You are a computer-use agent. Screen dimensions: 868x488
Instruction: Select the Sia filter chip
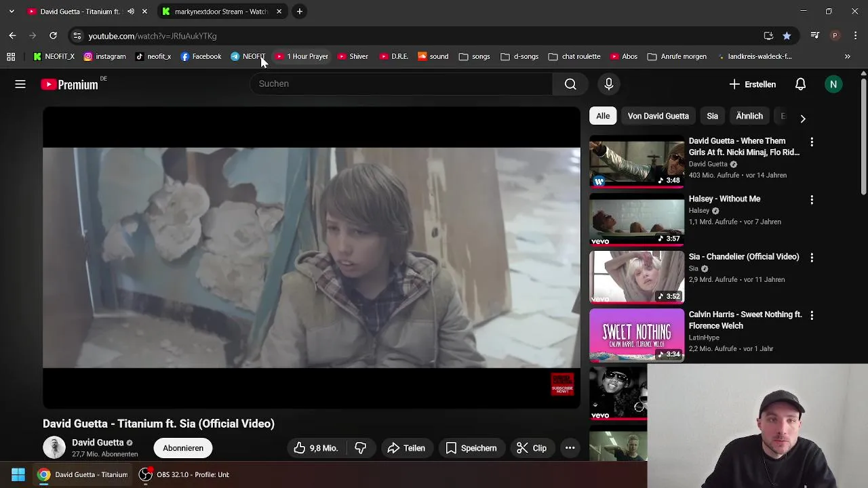(712, 116)
